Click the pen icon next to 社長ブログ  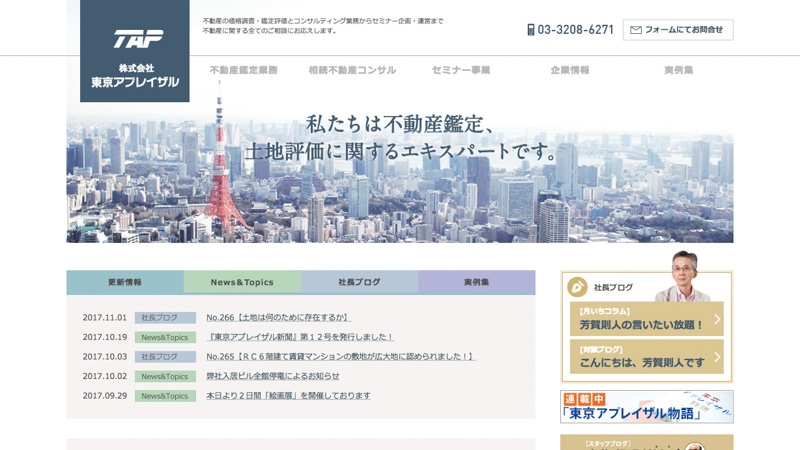point(578,287)
